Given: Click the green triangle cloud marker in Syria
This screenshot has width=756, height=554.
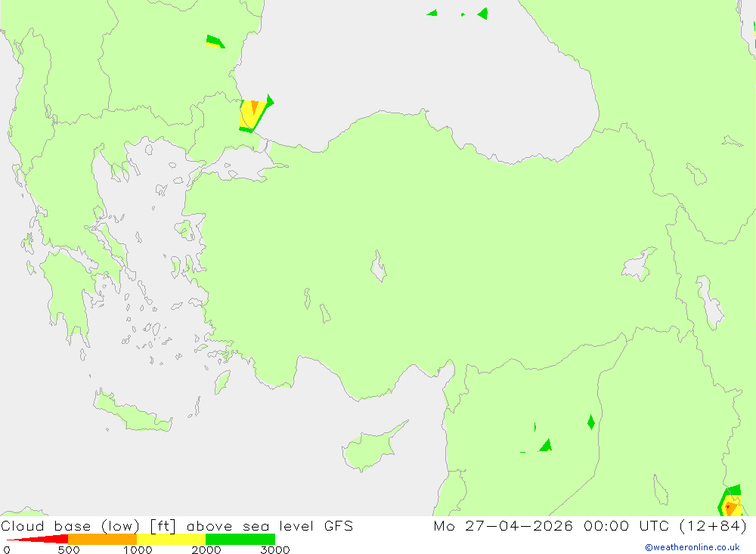Looking at the screenshot, I should (x=546, y=445).
